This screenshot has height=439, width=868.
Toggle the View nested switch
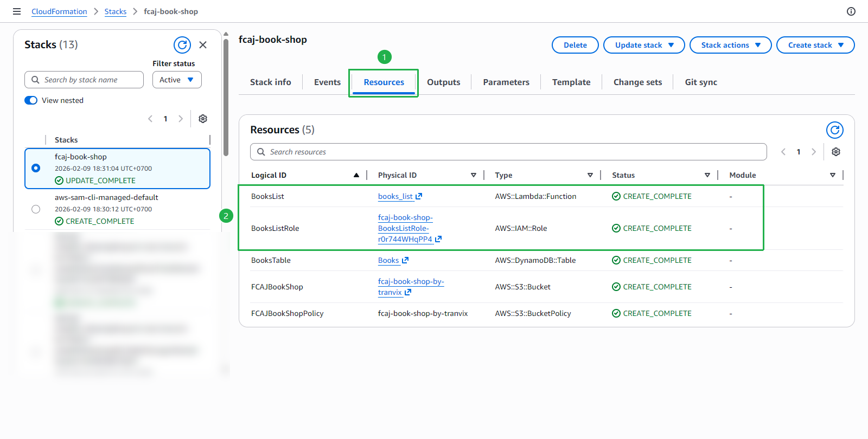(x=31, y=100)
